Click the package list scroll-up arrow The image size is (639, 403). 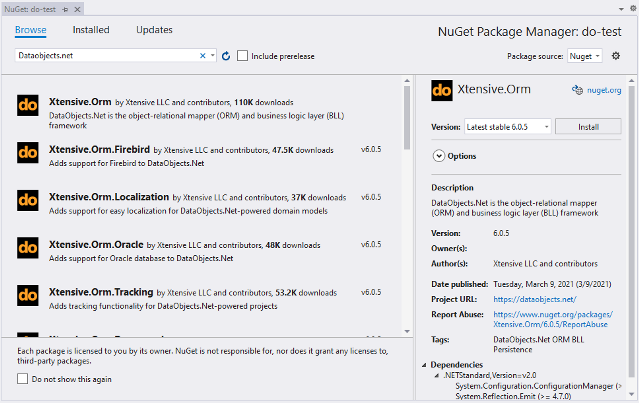coord(407,81)
